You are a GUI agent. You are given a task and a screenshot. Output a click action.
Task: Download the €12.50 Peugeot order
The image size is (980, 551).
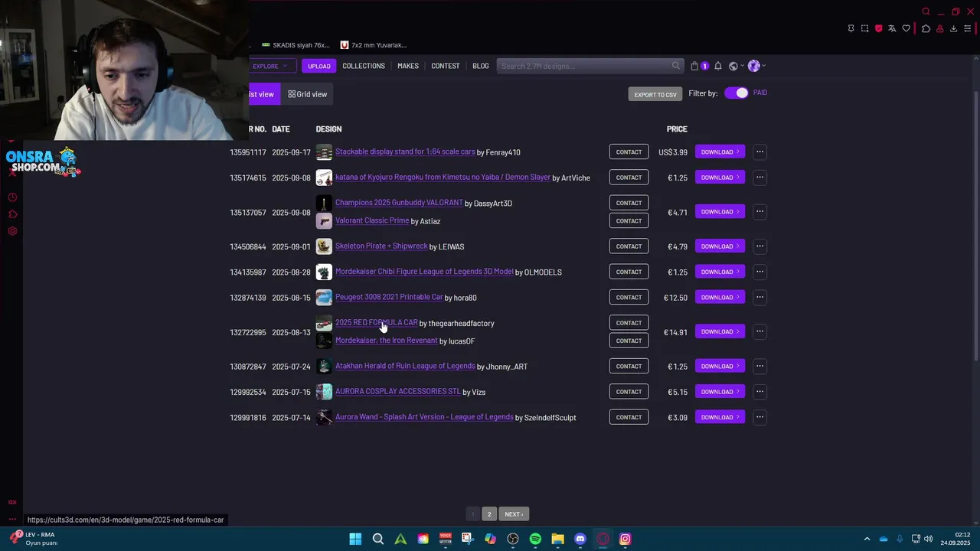[x=720, y=297]
